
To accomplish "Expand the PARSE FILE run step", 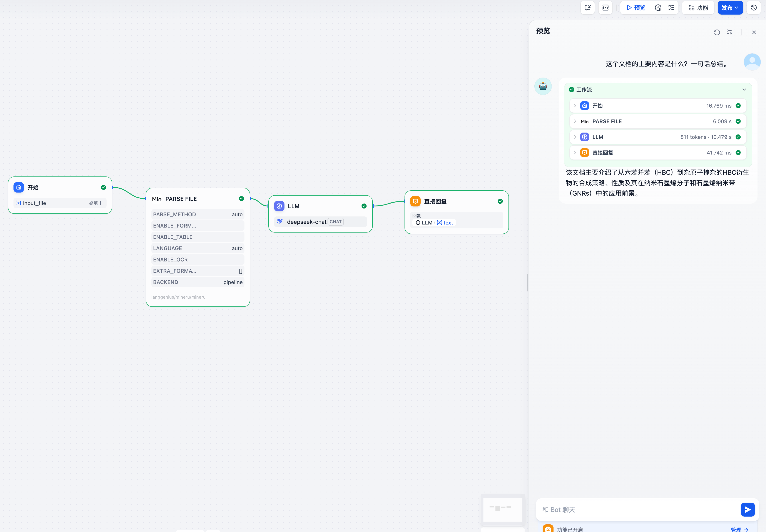I will tap(575, 121).
